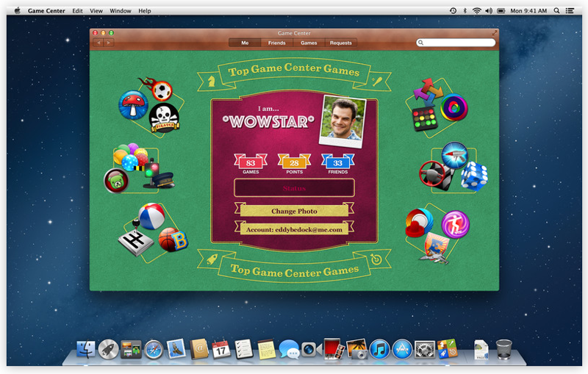588x374 pixels.
Task: Open the flaming soccer ball game icon
Action: (x=161, y=90)
